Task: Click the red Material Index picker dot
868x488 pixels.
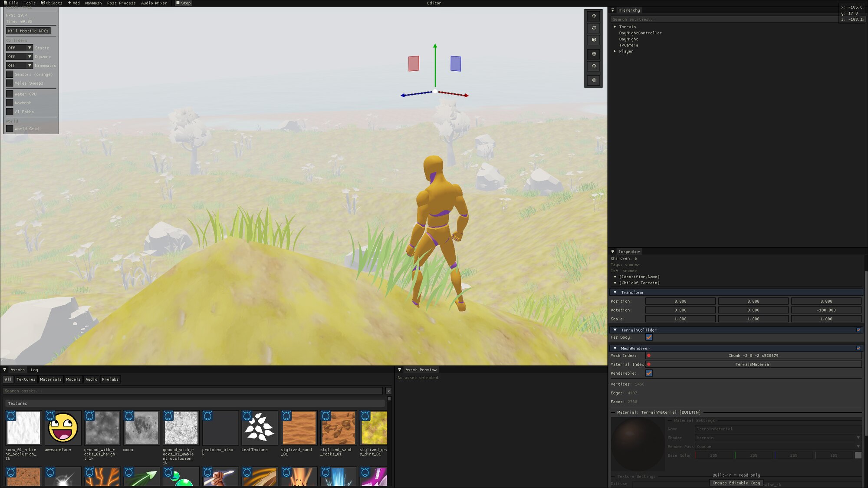Action: coord(649,364)
